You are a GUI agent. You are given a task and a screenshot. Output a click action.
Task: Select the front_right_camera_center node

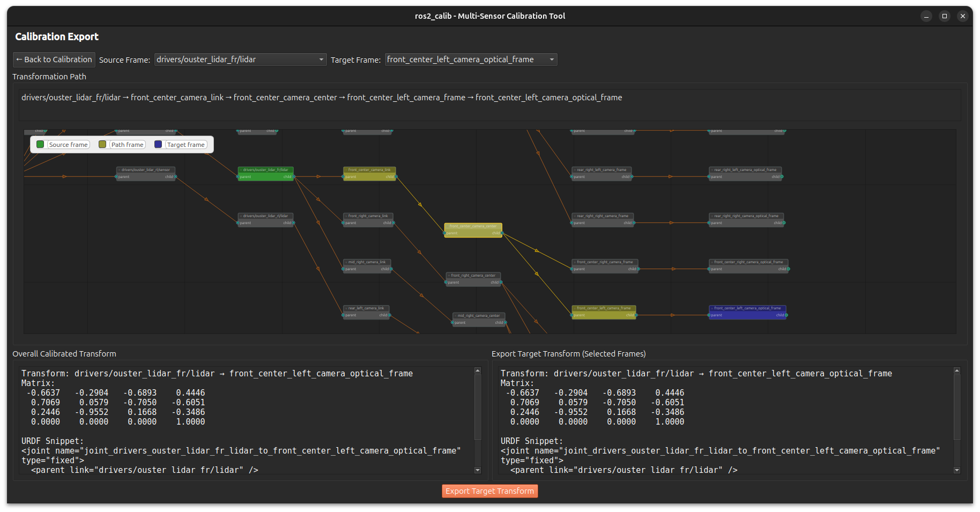[x=473, y=279]
